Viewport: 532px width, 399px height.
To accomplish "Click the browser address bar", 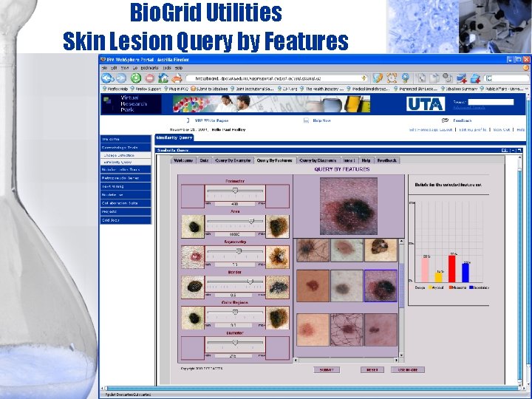I will pyautogui.click(x=276, y=78).
